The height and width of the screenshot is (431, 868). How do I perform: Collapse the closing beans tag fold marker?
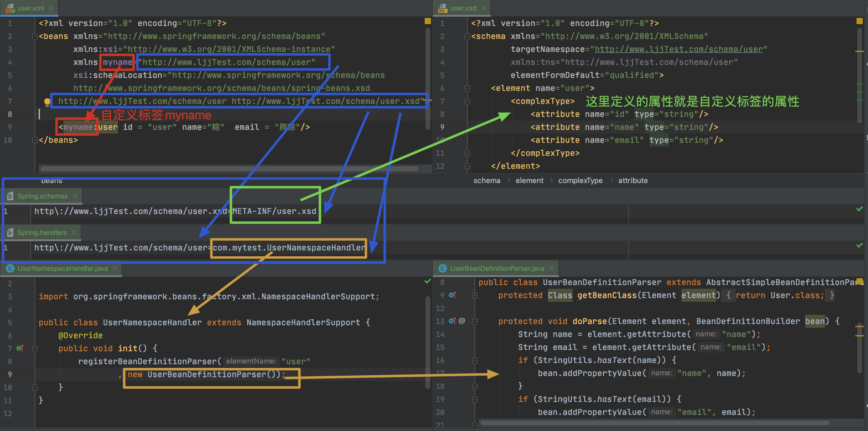click(35, 140)
